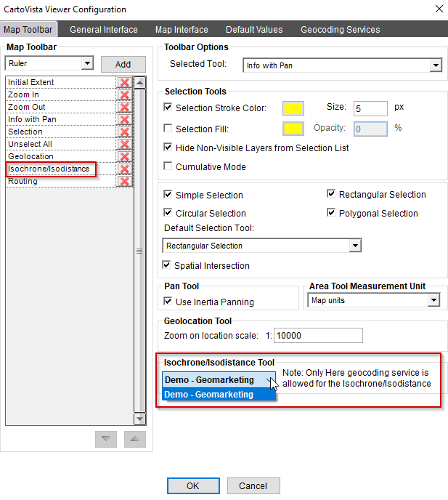Enable Cumulative Mode checkbox
Screen dimensions: 448x500
pyautogui.click(x=168, y=166)
